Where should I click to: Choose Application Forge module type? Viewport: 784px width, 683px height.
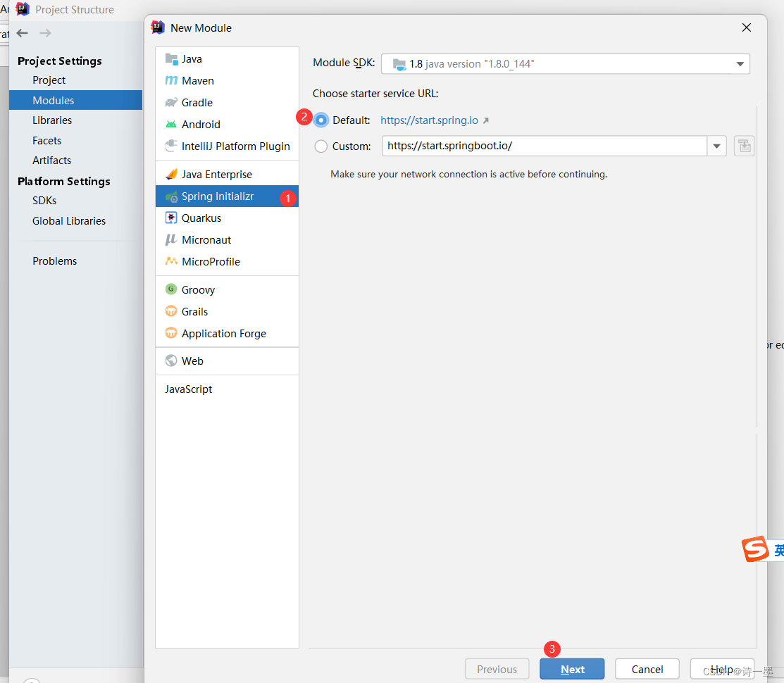(x=227, y=333)
